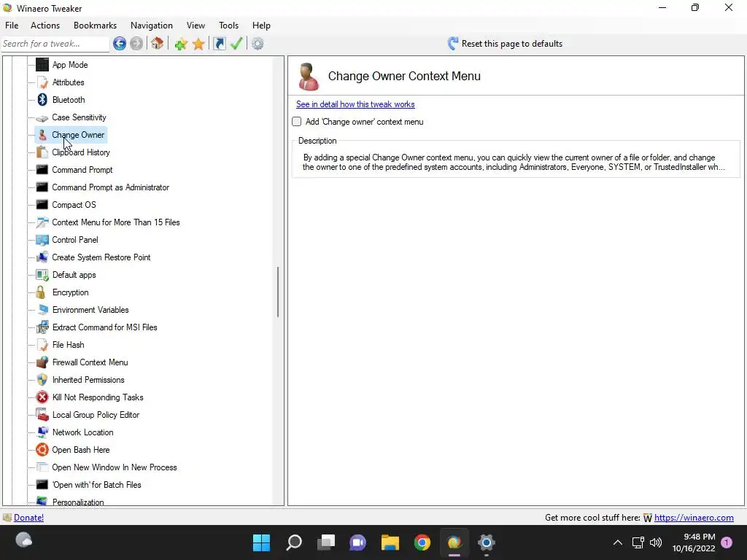
Task: Select Create System Restore Point item
Action: (101, 257)
